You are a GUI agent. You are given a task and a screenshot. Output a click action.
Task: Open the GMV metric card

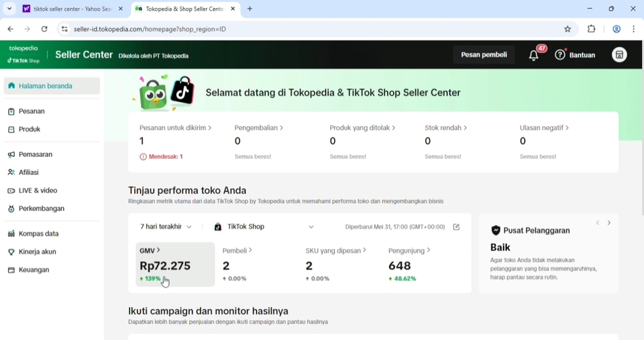(x=175, y=264)
